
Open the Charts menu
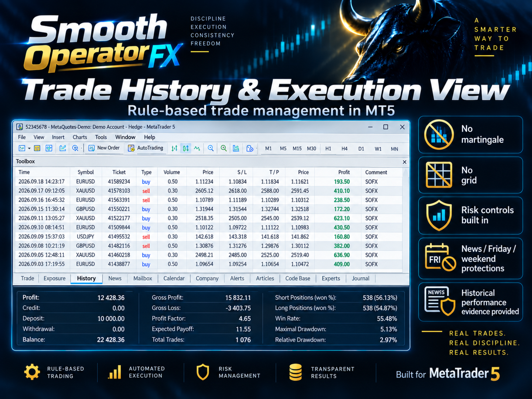80,137
